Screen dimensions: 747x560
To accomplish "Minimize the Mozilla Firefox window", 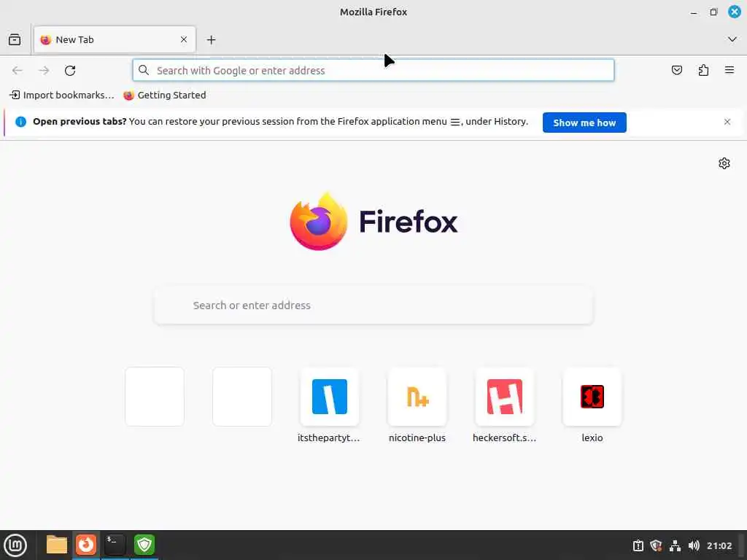I will 694,12.
